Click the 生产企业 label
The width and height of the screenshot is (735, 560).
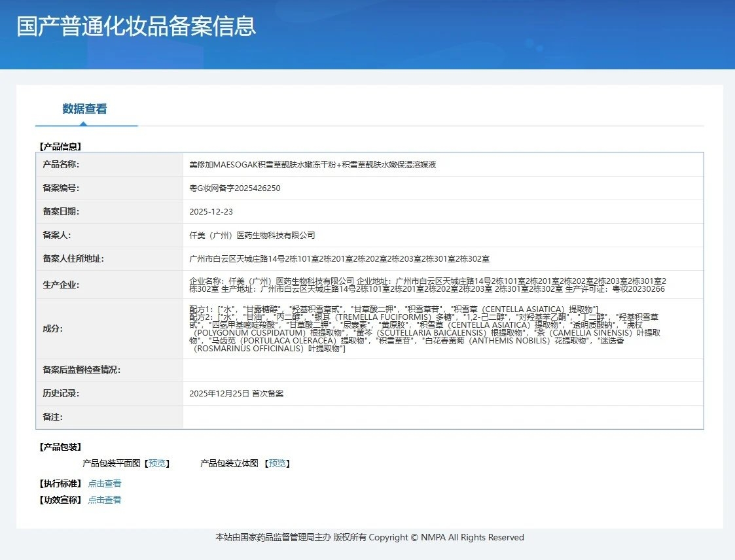click(61, 285)
